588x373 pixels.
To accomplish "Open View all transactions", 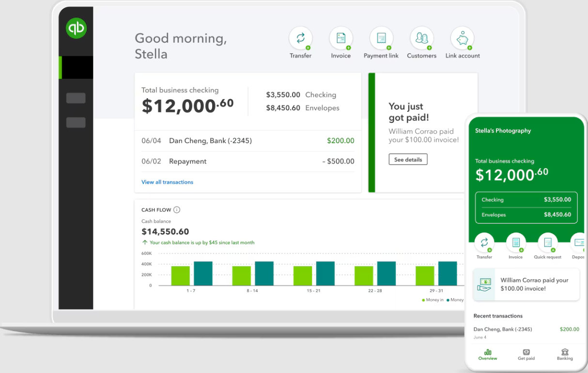I will click(x=167, y=182).
